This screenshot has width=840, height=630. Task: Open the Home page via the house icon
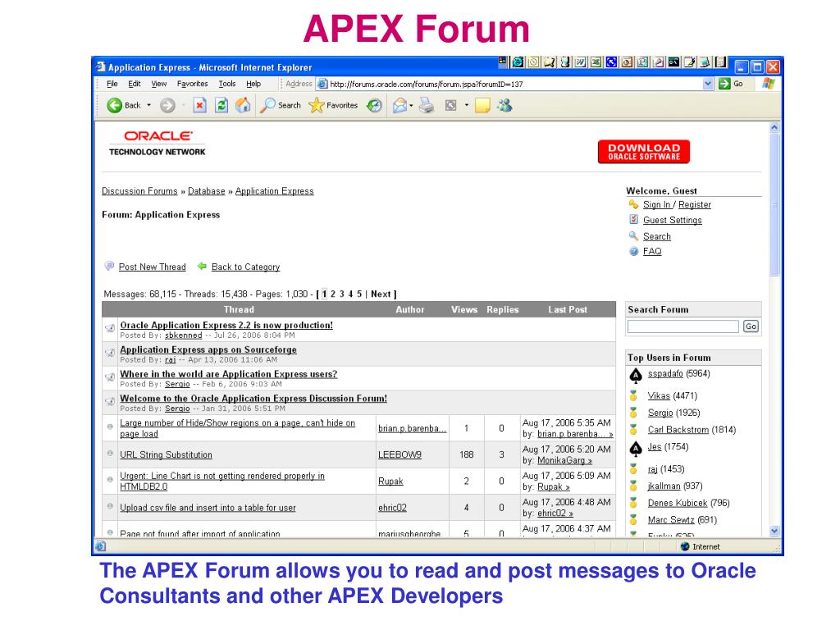tap(243, 105)
